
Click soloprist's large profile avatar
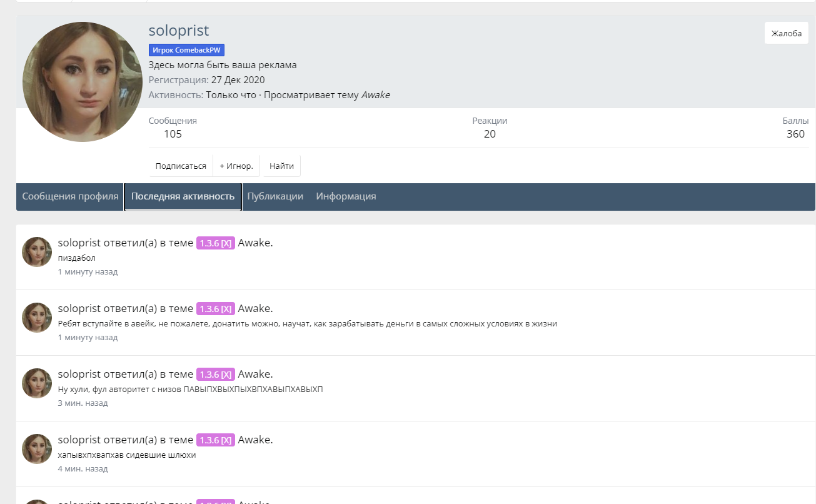(x=83, y=82)
